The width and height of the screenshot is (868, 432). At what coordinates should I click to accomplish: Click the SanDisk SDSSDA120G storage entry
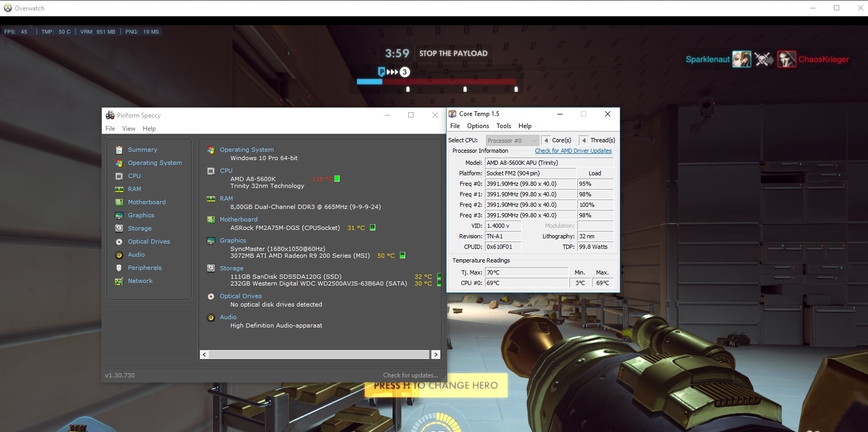286,277
